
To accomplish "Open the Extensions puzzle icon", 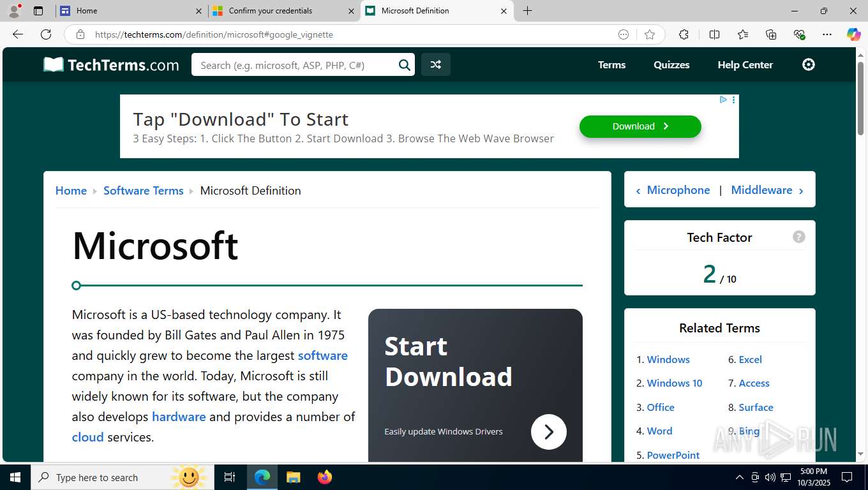I will pos(684,34).
